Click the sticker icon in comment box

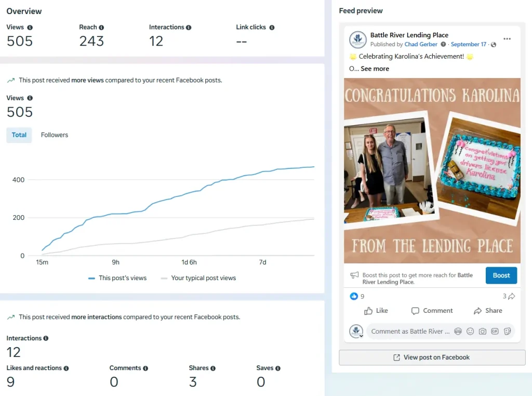point(508,332)
